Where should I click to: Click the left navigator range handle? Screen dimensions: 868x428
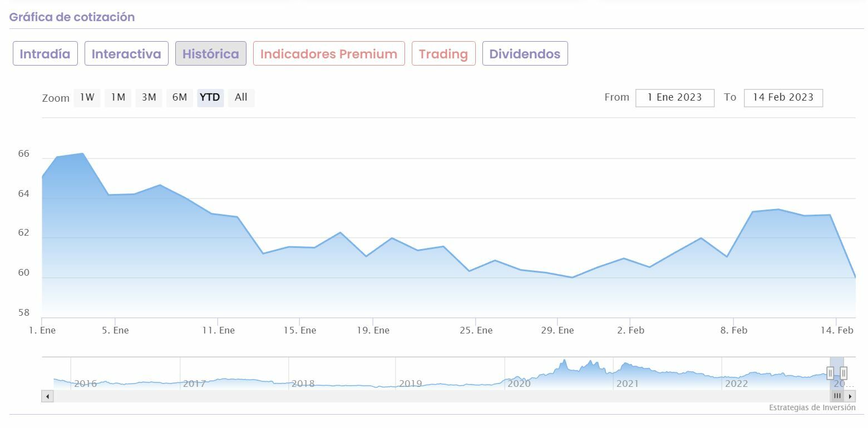point(830,373)
